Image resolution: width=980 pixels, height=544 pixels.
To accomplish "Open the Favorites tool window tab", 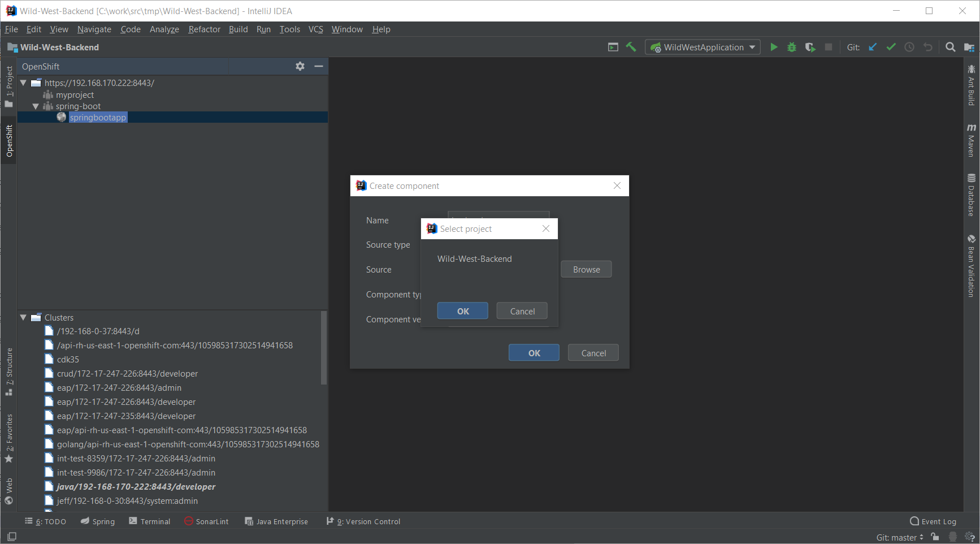I will coord(9,439).
